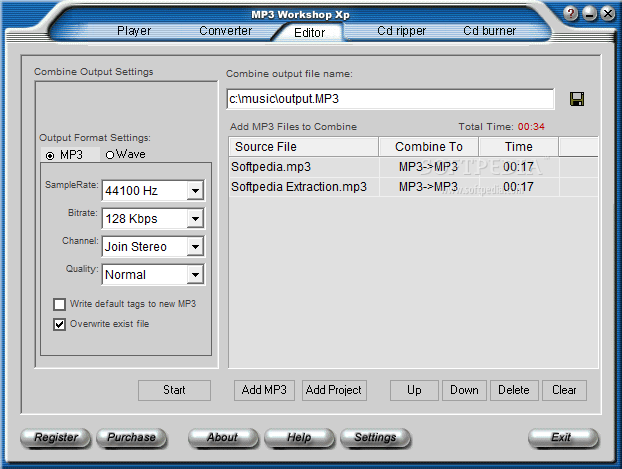Click the Add MP3 button

point(264,390)
